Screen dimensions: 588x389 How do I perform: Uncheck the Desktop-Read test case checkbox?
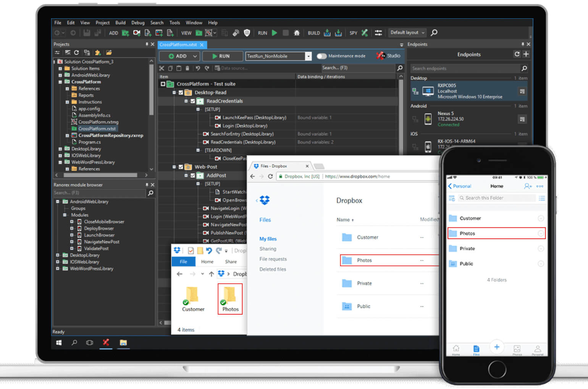(x=181, y=92)
